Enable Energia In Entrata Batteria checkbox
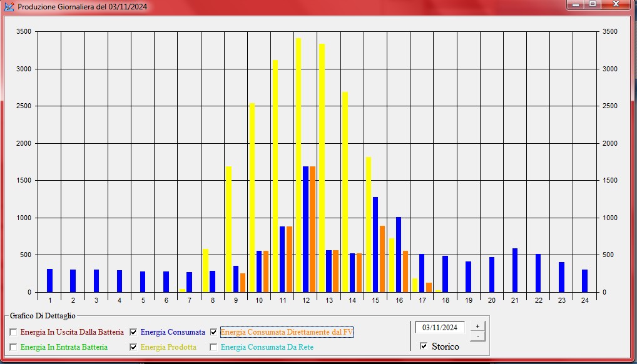Image resolution: width=637 pixels, height=364 pixels. pos(14,346)
